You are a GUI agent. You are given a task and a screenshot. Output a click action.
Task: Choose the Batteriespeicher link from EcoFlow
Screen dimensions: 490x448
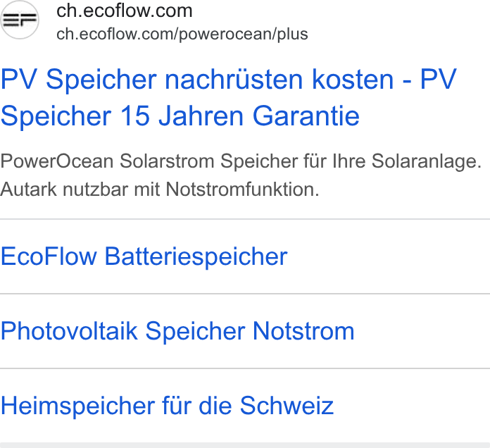pos(144,256)
